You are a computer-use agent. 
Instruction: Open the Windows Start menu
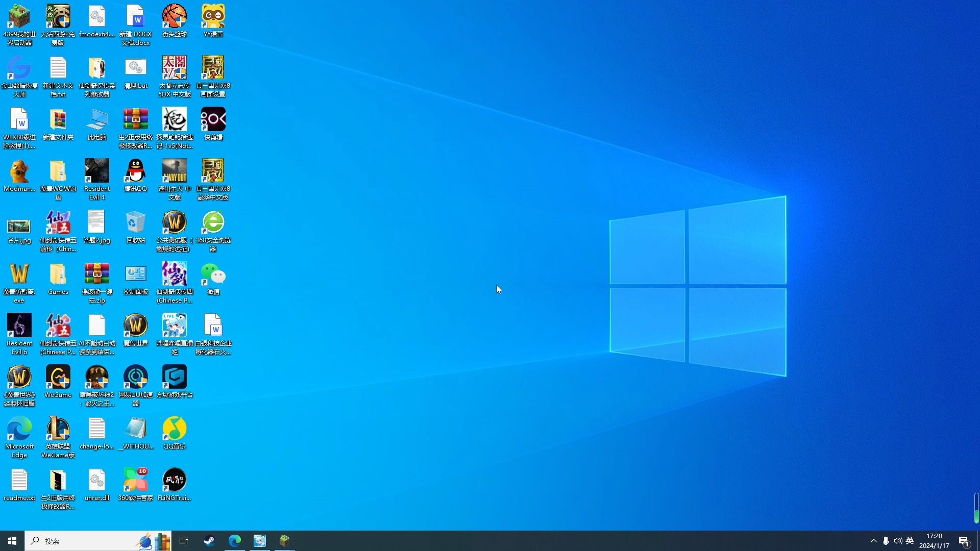pos(12,541)
